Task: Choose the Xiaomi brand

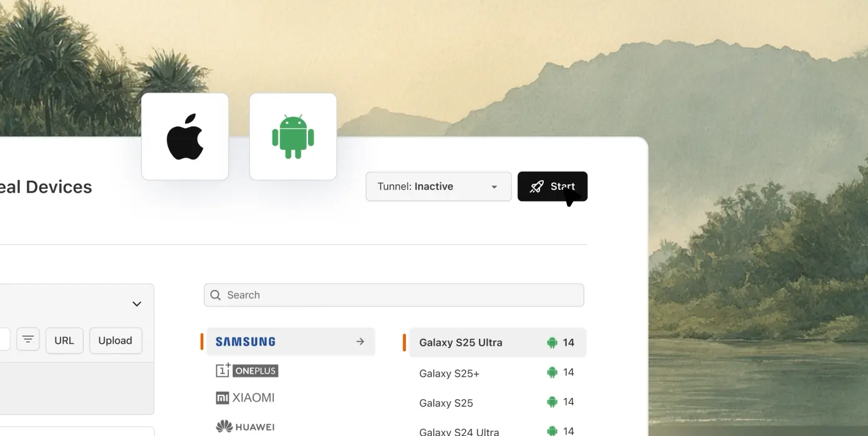Action: click(x=245, y=397)
